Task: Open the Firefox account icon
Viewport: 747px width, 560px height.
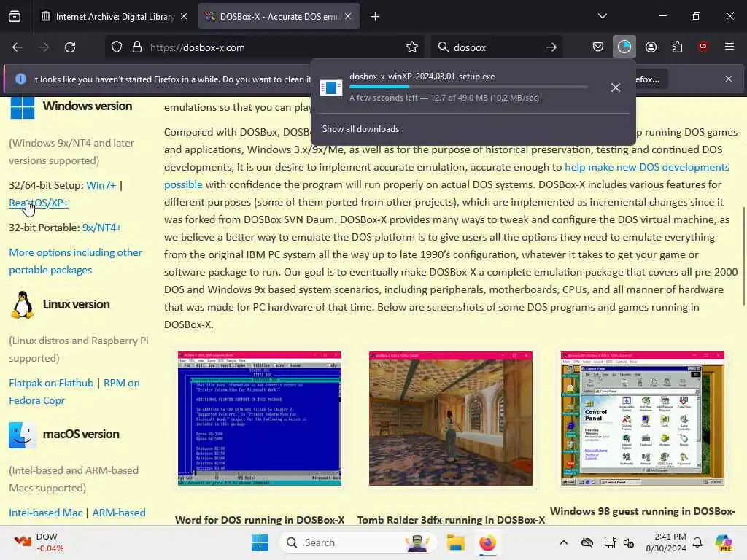Action: click(651, 47)
